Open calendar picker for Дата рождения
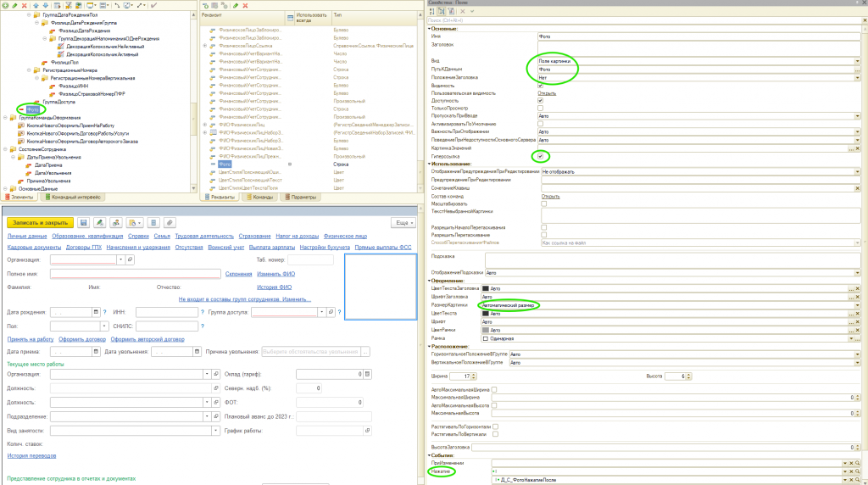Image resolution: width=868 pixels, height=485 pixels. coord(96,312)
